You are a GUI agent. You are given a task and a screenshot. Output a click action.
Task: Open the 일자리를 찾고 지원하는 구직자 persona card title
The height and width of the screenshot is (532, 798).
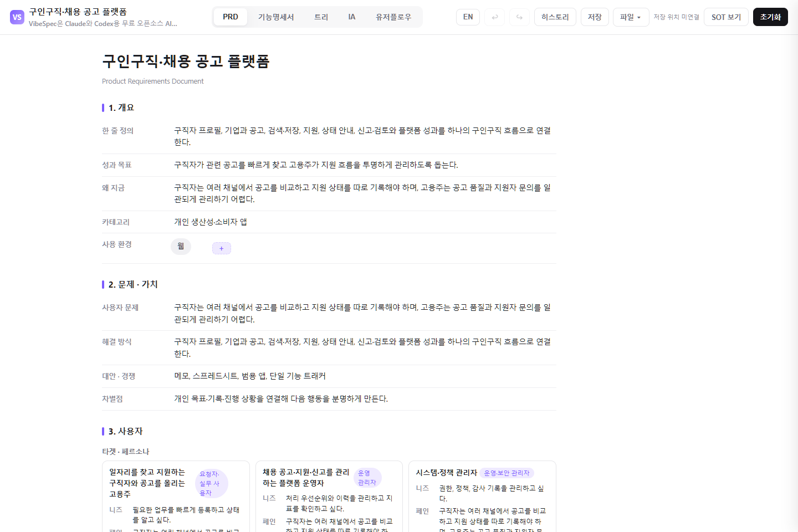coord(147,483)
